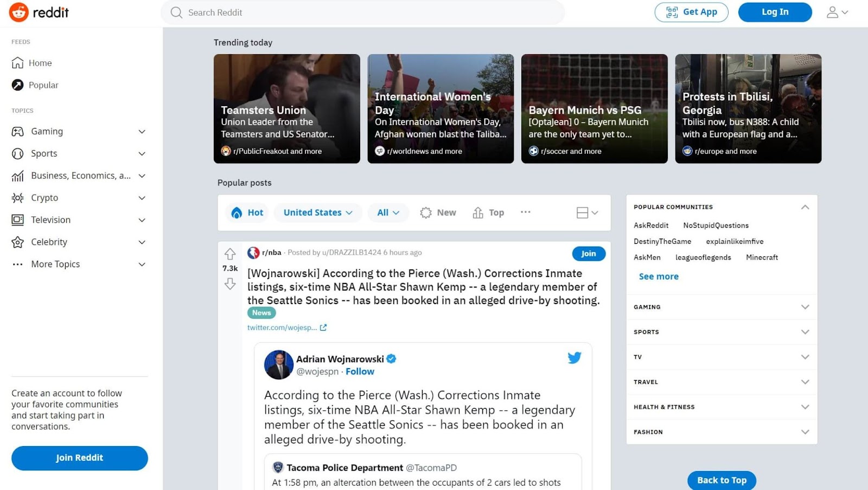Expand the Television topic chevron

[142, 220]
